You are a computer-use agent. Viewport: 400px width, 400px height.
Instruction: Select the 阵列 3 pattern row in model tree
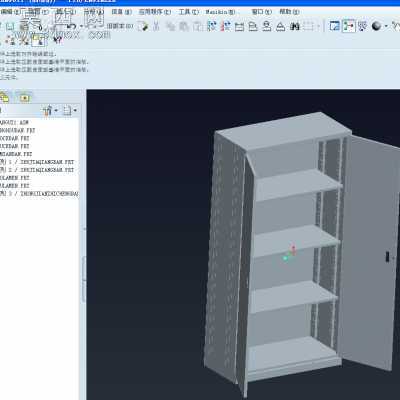(x=39, y=194)
